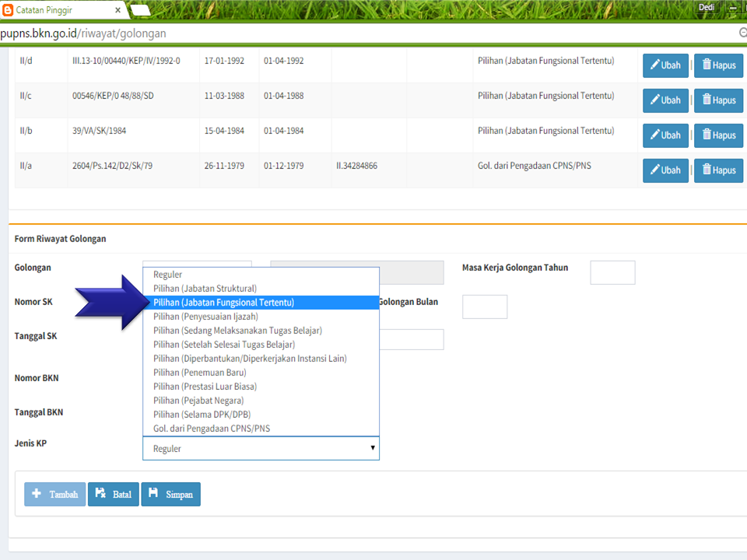Viewport: 747px width, 560px height.
Task: Select Pilihan (Penyesuaian Ijazah) option
Action: click(x=261, y=317)
